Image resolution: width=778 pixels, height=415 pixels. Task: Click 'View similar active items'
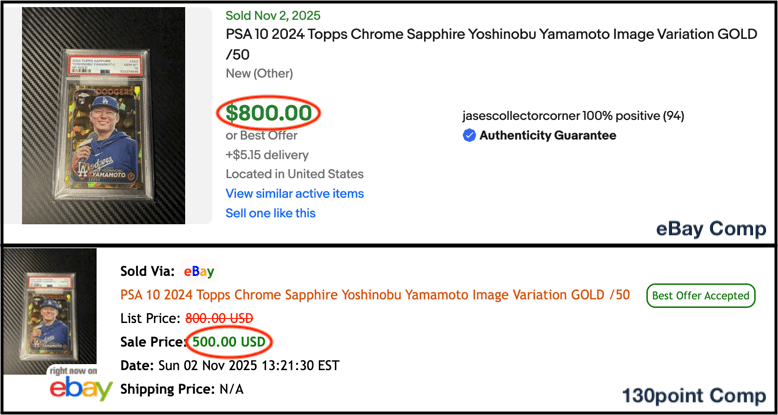tap(294, 193)
